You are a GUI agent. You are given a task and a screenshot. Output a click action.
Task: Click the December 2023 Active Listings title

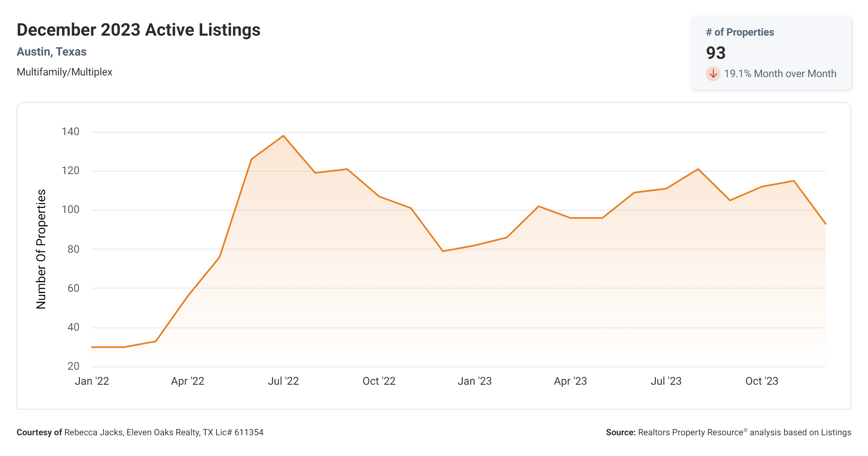[x=138, y=30]
